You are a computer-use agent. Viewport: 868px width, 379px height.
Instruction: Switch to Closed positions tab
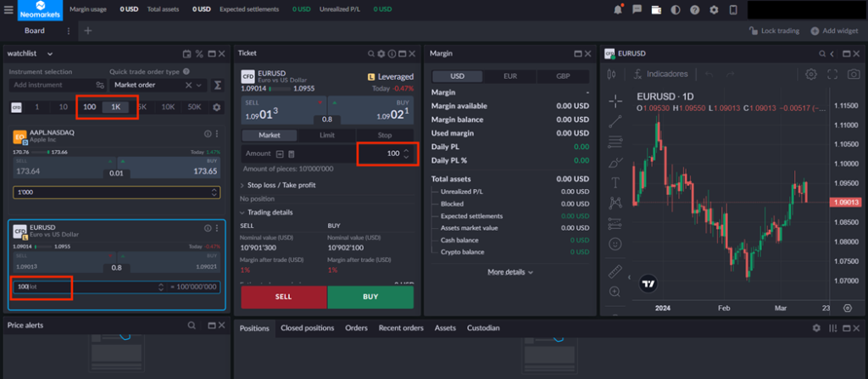pyautogui.click(x=307, y=327)
